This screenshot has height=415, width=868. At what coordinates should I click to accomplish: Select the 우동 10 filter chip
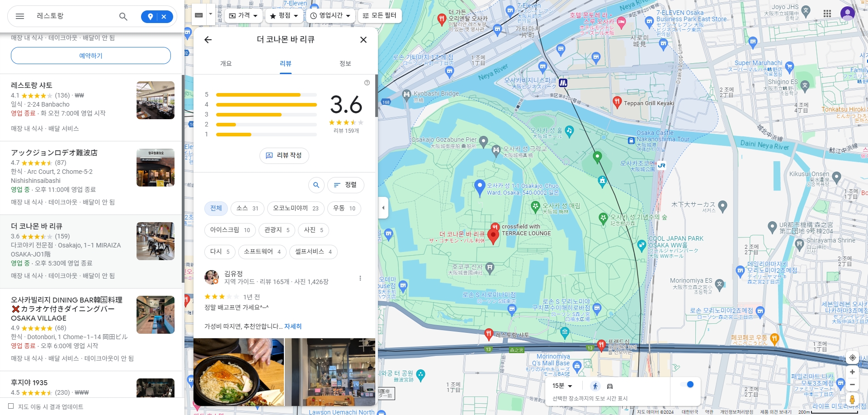(x=344, y=208)
